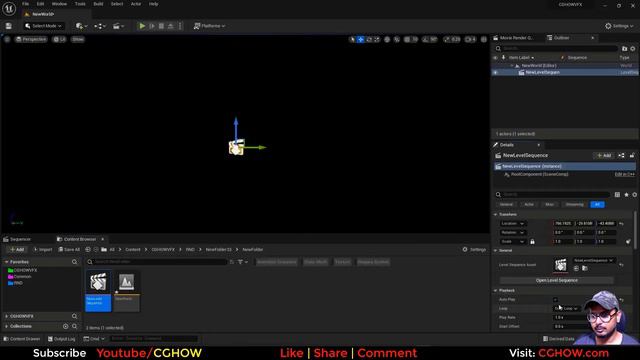640x360 pixels.
Task: Click the Unreal Engine logo icon
Action: 9,8
